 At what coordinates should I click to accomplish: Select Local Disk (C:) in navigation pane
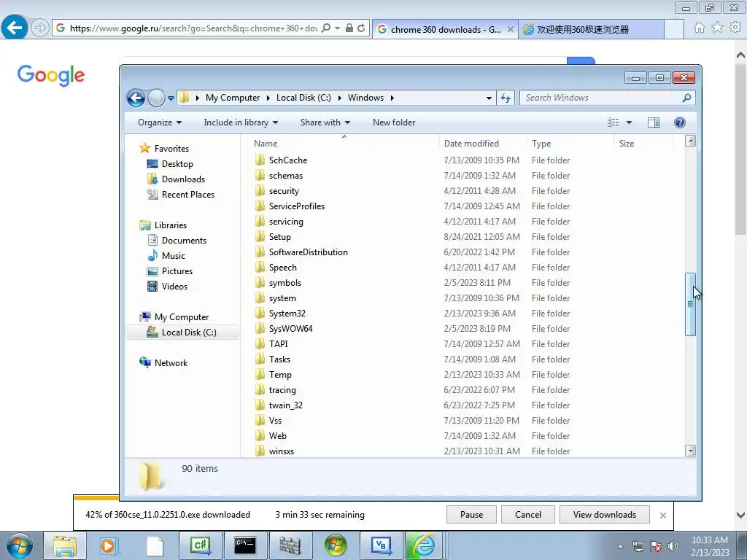[x=183, y=332]
